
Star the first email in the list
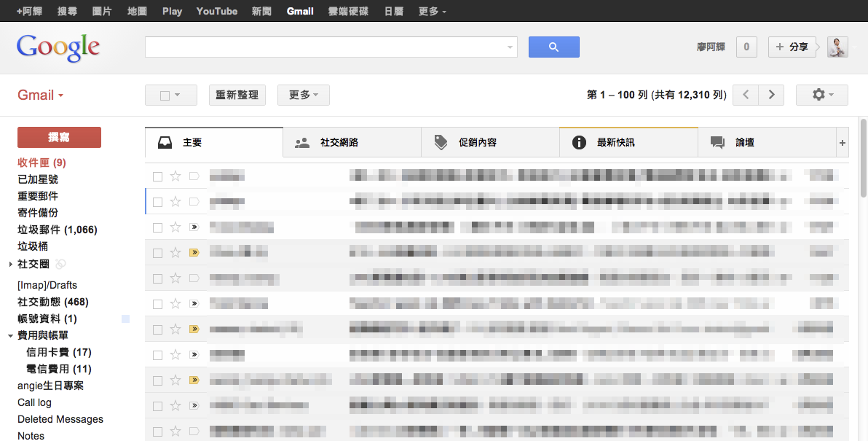[175, 176]
